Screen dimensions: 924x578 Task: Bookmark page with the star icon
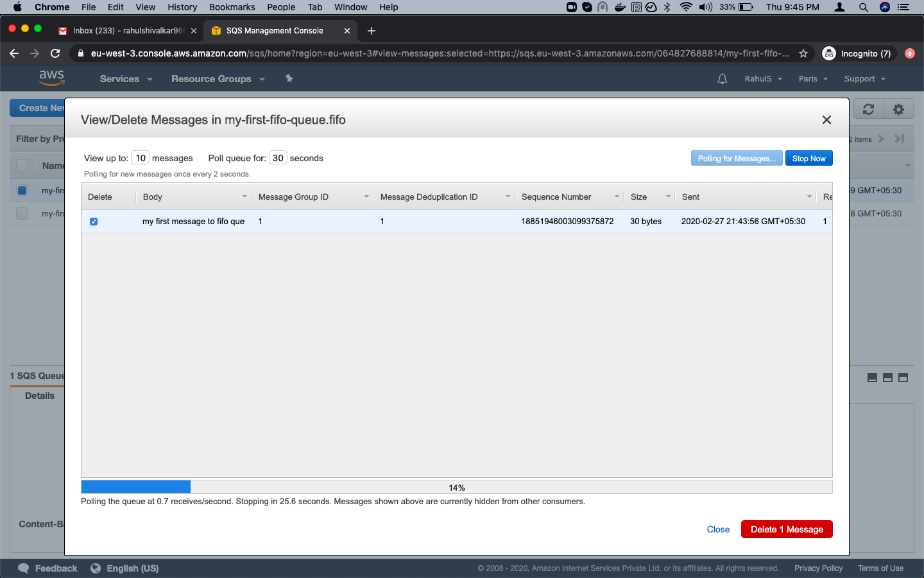[x=803, y=53]
